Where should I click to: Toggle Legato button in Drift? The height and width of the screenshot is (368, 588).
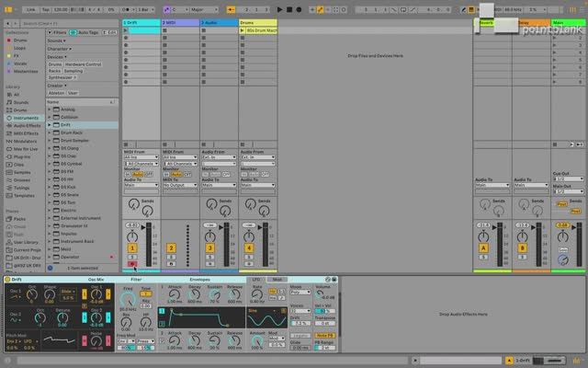coord(300,336)
